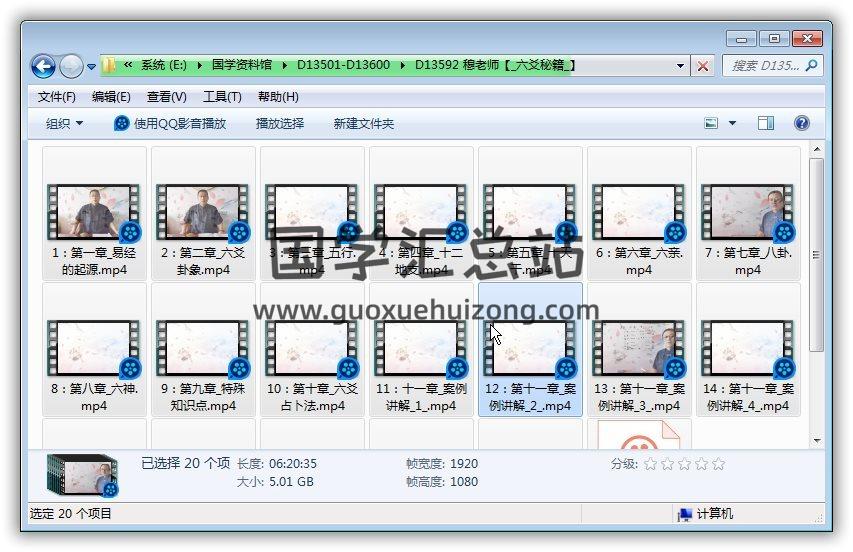Click the 帧高度: 1080 value

point(464,482)
